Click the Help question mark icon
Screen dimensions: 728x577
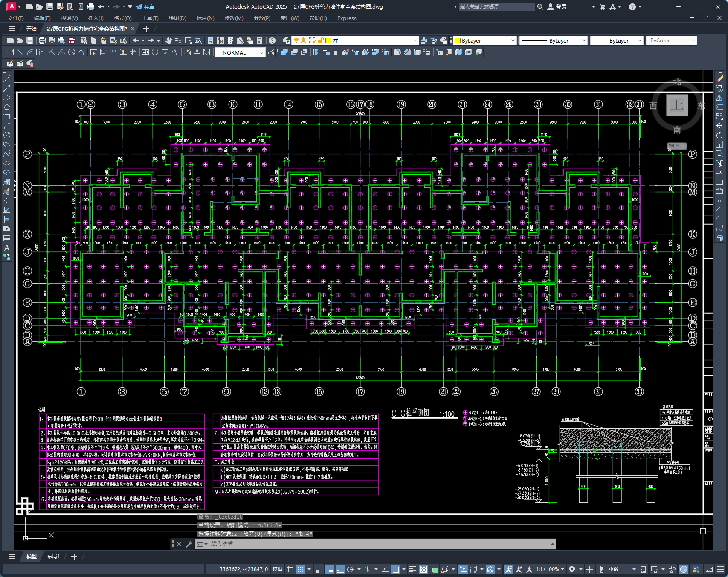pyautogui.click(x=272, y=40)
